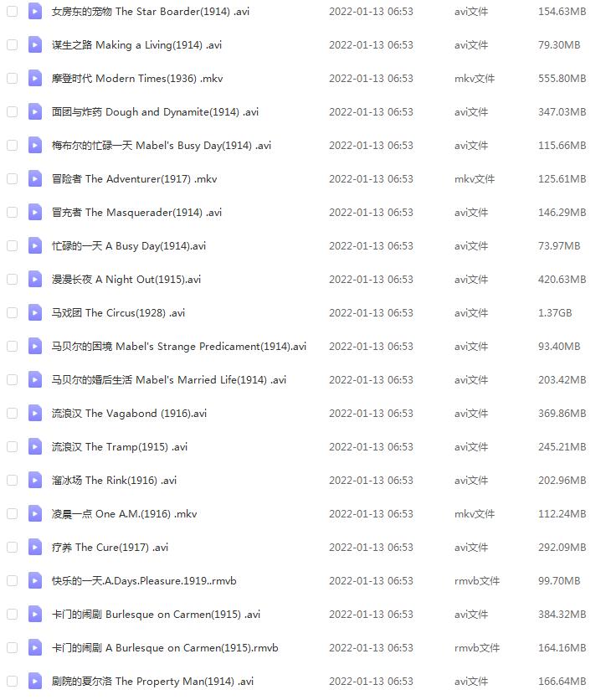611x700 pixels.
Task: Tick checkbox next to Dough and Dynamite(1914)
Action: pyautogui.click(x=13, y=112)
